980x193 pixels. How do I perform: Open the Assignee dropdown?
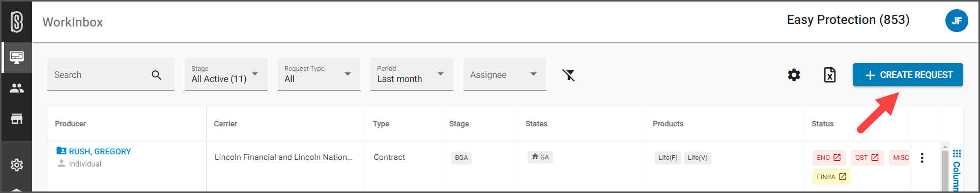click(505, 74)
